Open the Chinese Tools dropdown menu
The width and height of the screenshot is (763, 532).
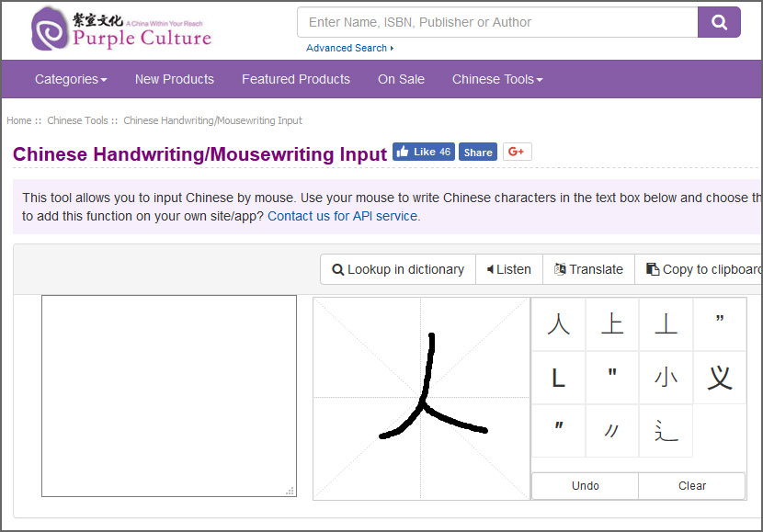pos(497,79)
